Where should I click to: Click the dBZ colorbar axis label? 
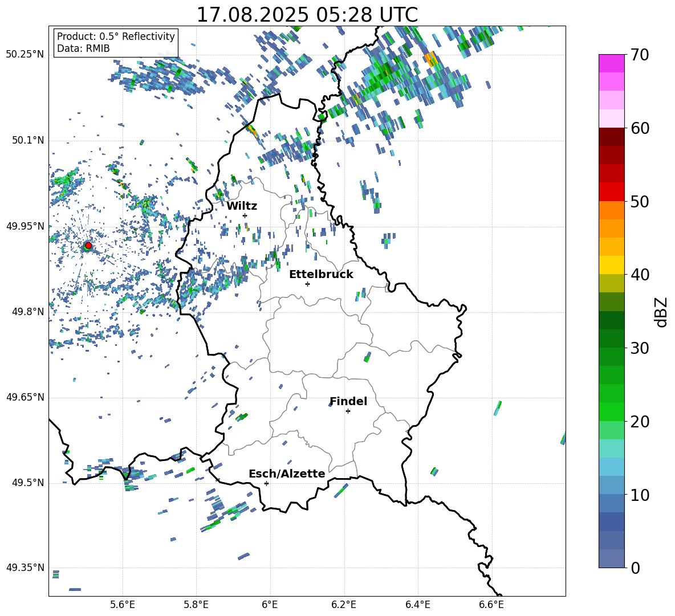click(x=662, y=312)
